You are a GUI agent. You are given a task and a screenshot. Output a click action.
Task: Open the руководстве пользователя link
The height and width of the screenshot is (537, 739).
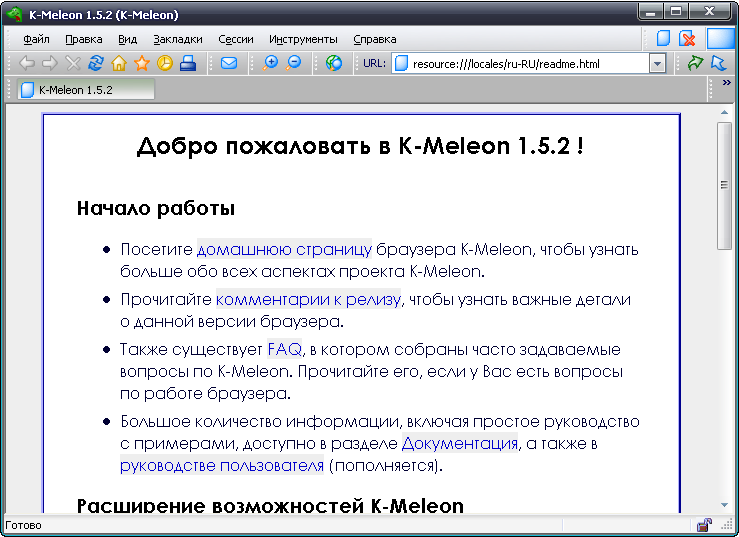point(222,465)
